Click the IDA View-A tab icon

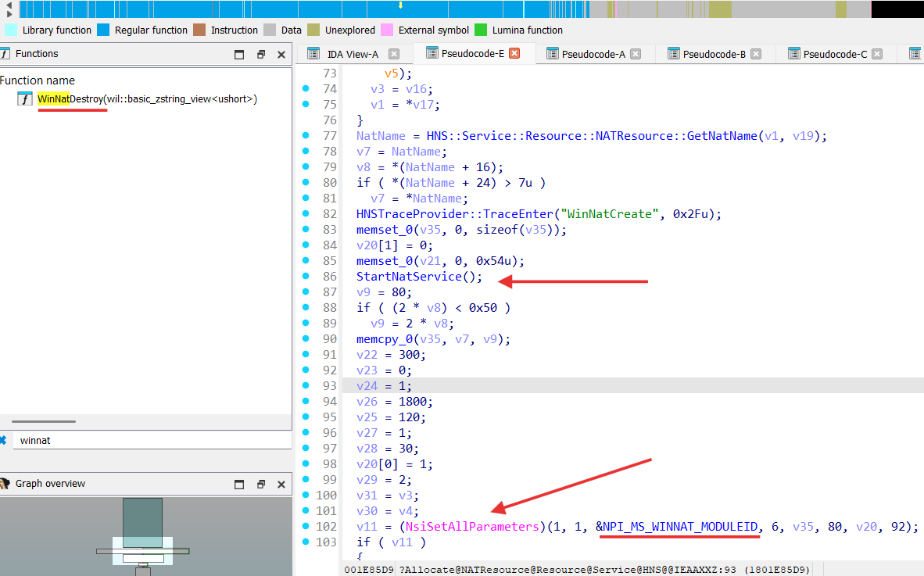click(313, 54)
